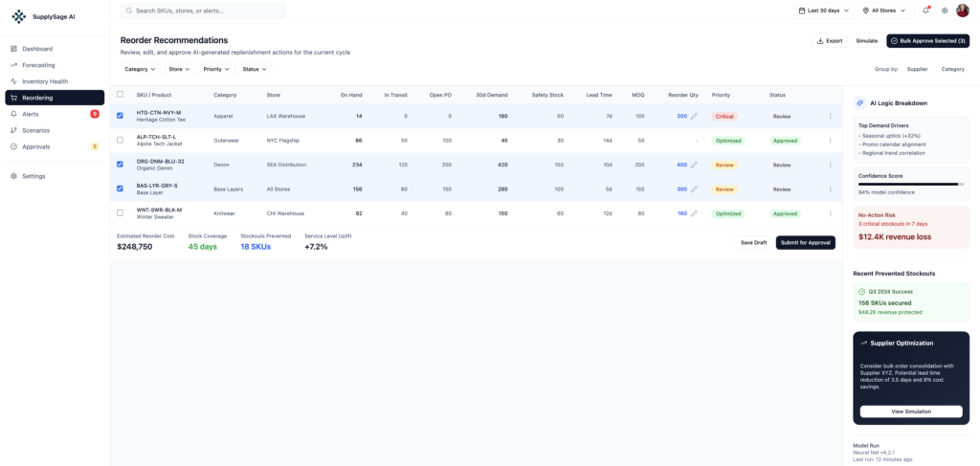Image resolution: width=980 pixels, height=466 pixels.
Task: Open row actions menu for Organic Denim
Action: click(830, 165)
